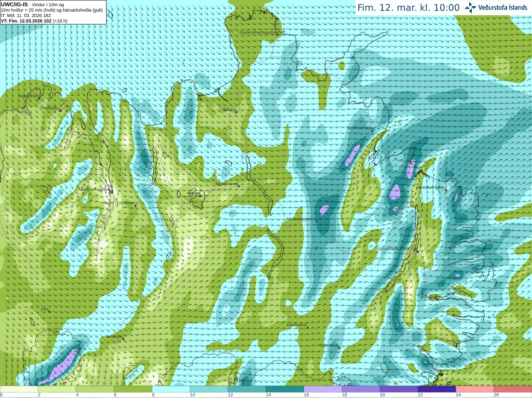Click the Eyjabakkar station label
The image size is (532, 398).
329,345
